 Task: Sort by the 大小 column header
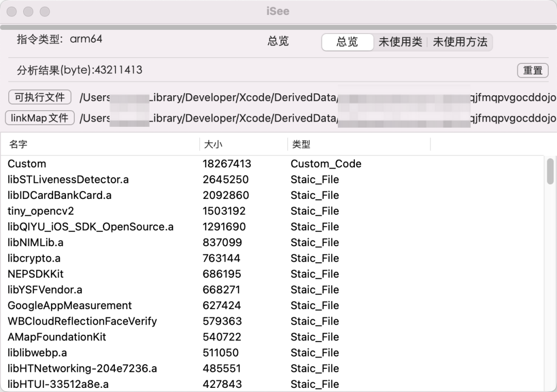click(x=243, y=144)
